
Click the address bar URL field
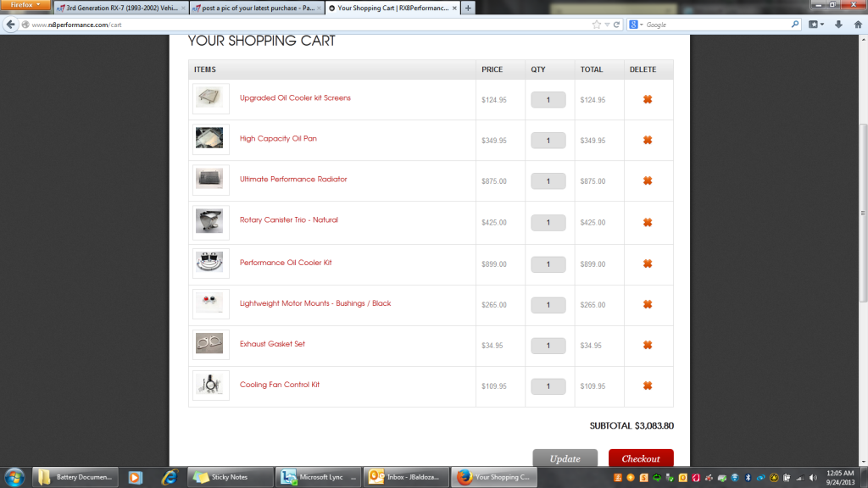tap(310, 25)
